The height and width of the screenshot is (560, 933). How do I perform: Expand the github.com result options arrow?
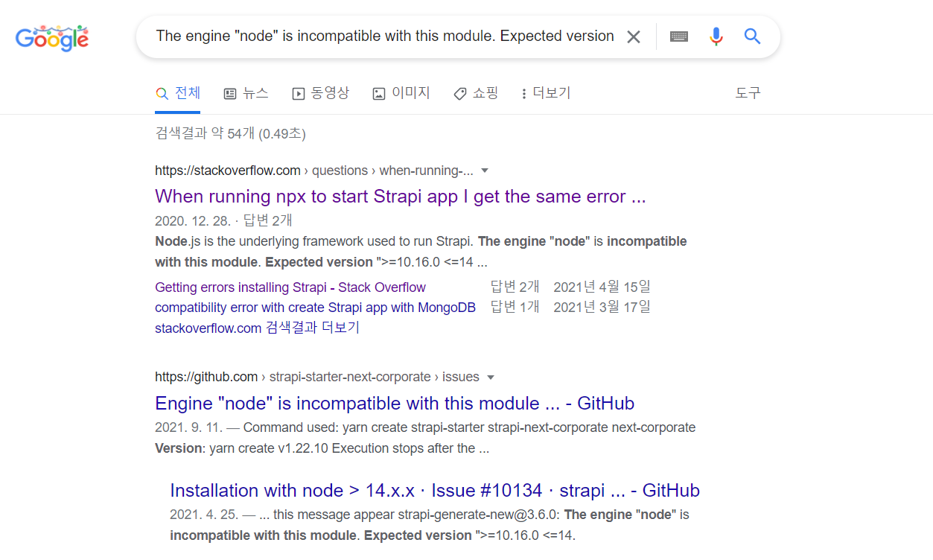click(491, 377)
